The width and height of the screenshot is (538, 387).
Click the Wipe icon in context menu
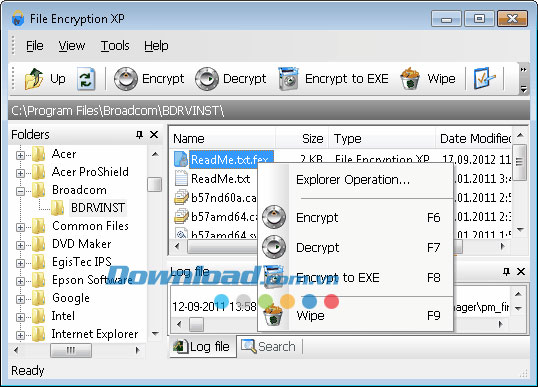[273, 314]
